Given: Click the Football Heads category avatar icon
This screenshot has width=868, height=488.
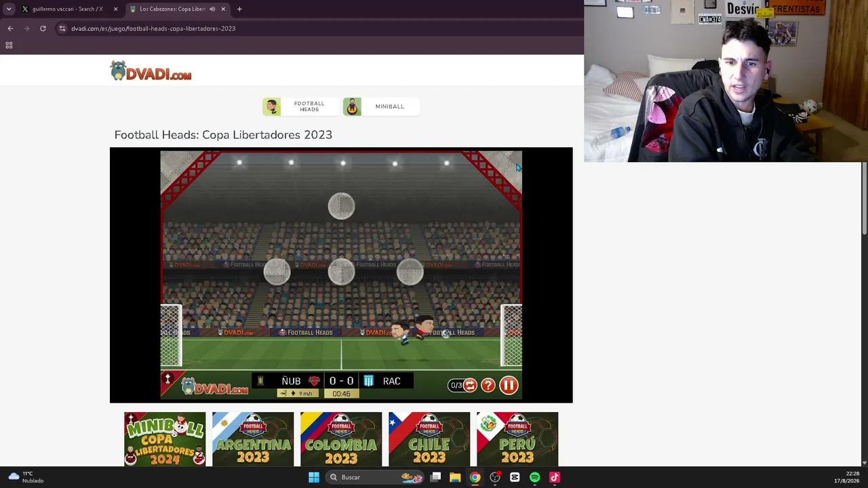Looking at the screenshot, I should (272, 106).
